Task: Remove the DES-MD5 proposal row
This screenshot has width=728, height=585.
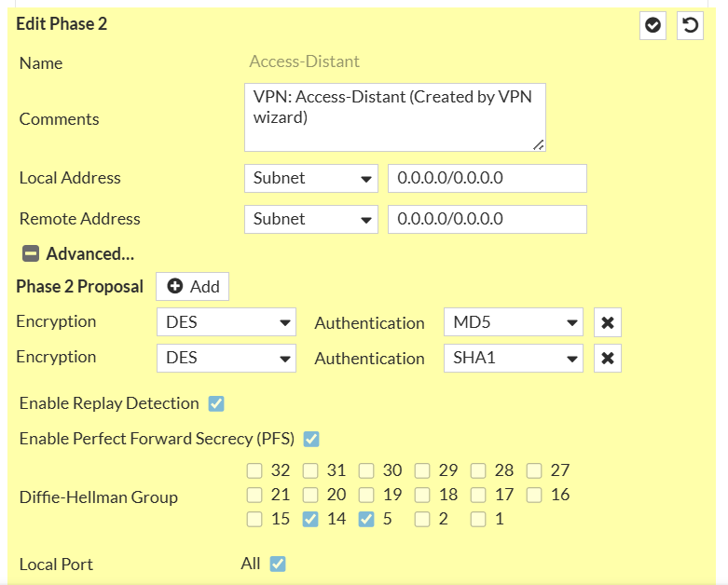Action: pos(608,322)
